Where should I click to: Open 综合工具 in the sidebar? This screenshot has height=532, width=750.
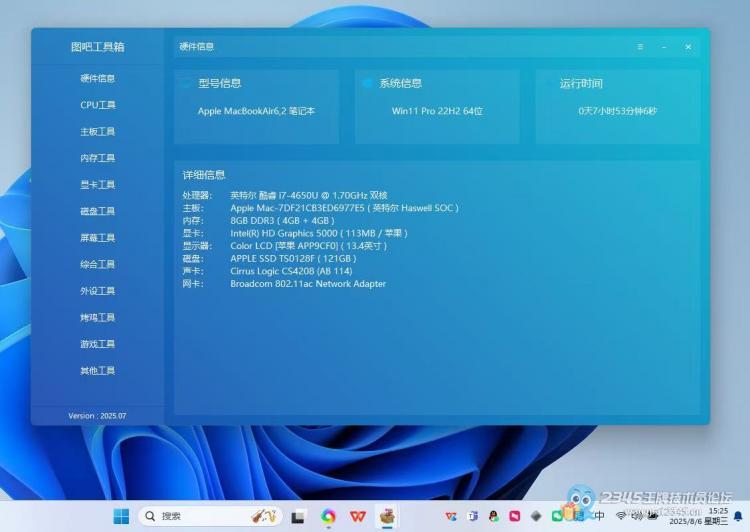point(98,264)
